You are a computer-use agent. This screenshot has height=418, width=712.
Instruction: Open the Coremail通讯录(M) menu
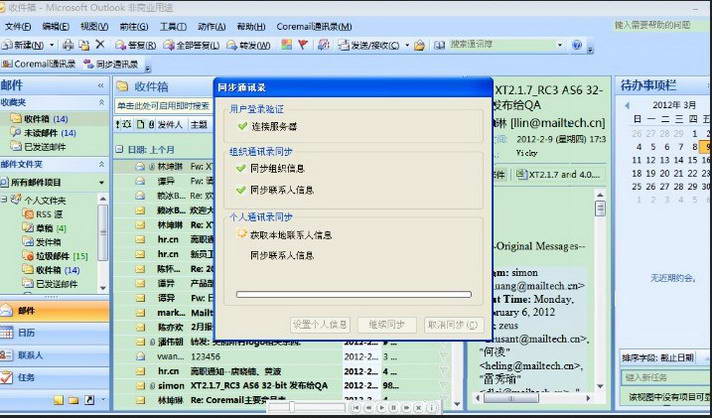[314, 26]
